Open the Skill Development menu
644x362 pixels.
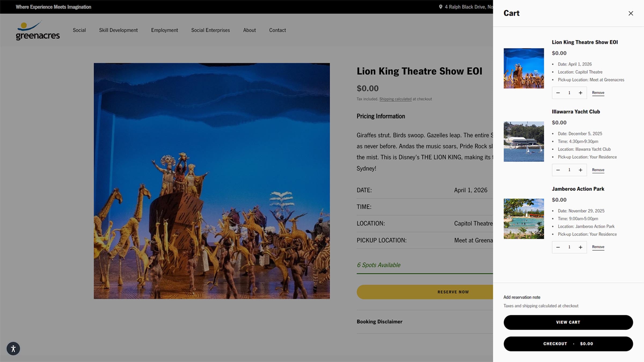pyautogui.click(x=118, y=30)
